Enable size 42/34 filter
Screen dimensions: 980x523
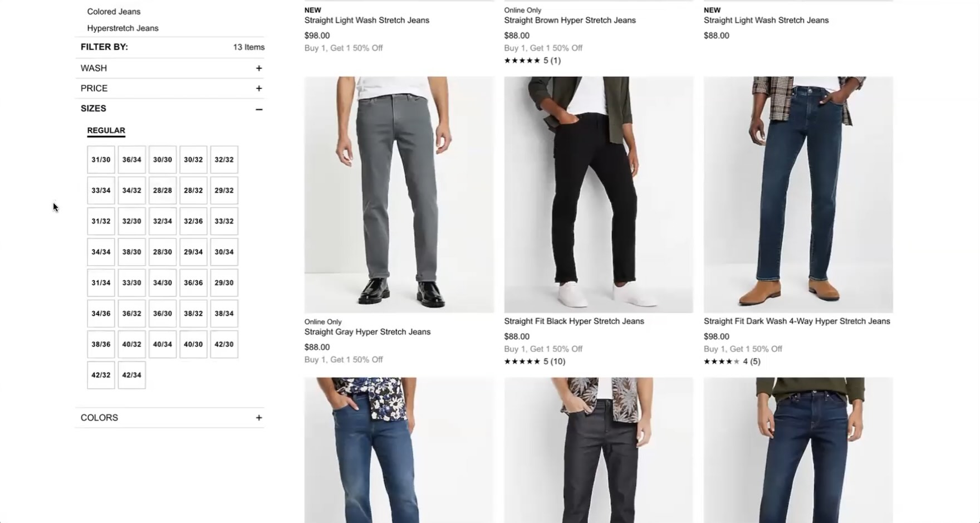tap(131, 375)
